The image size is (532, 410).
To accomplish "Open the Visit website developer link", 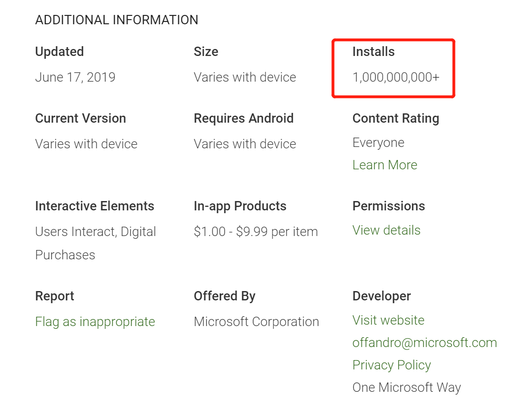I will click(x=388, y=320).
